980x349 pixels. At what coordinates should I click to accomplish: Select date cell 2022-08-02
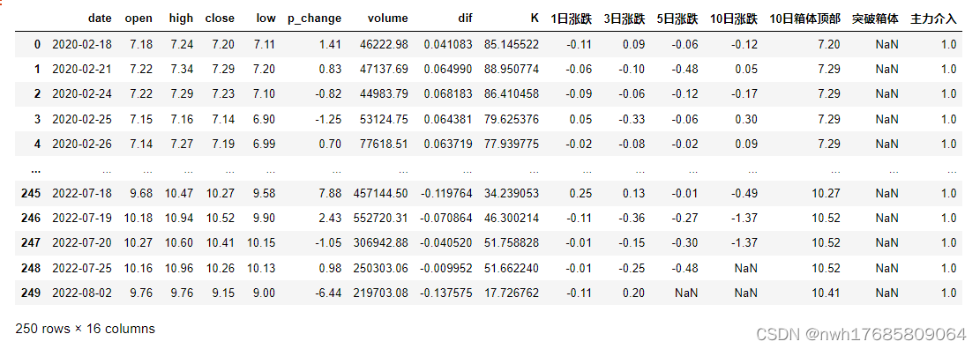81,293
